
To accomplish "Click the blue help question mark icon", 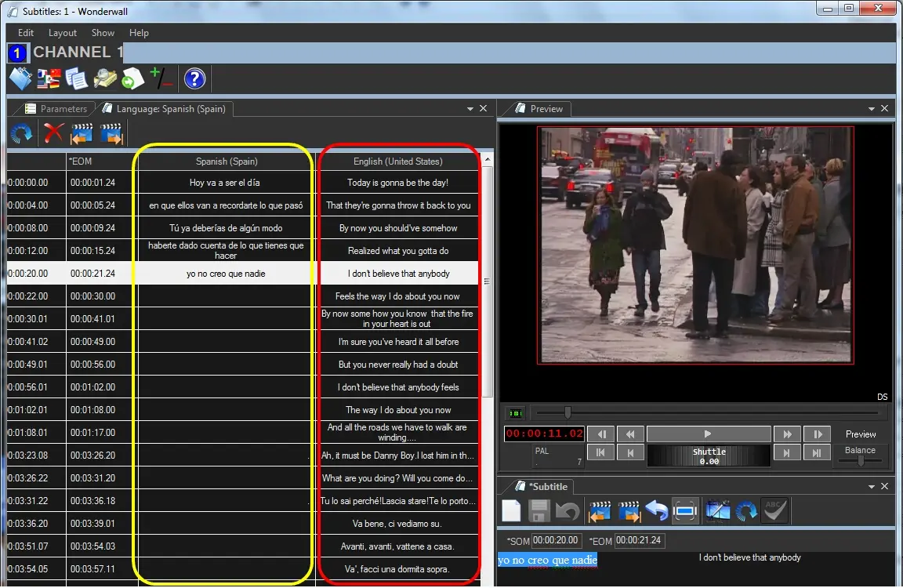I will pos(194,78).
